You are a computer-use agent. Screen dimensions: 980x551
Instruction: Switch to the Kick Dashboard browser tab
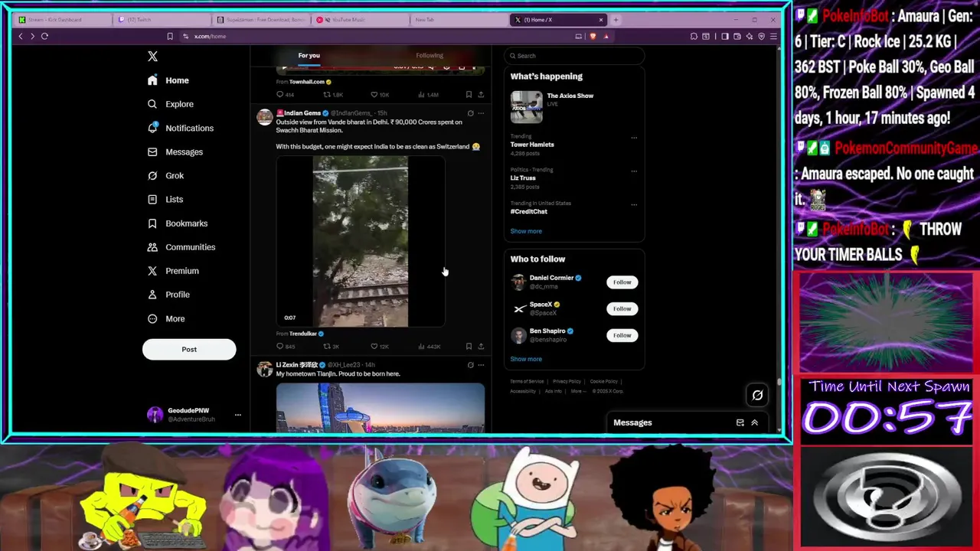click(61, 20)
